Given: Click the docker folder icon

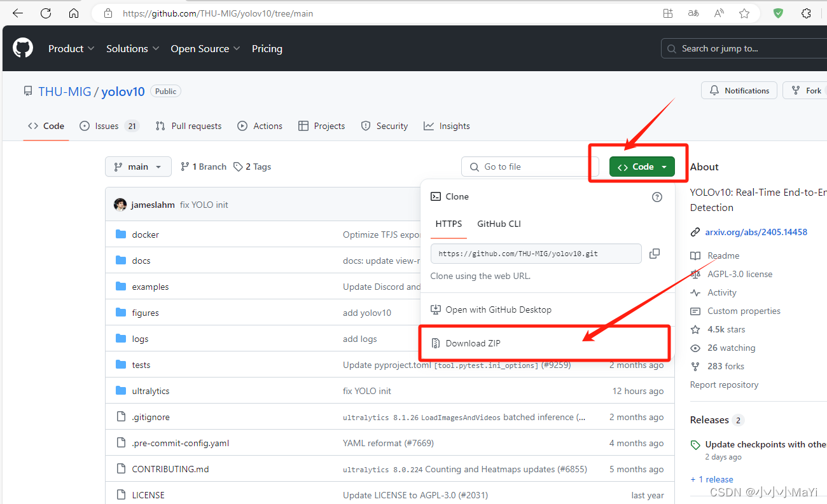Looking at the screenshot, I should [121, 235].
